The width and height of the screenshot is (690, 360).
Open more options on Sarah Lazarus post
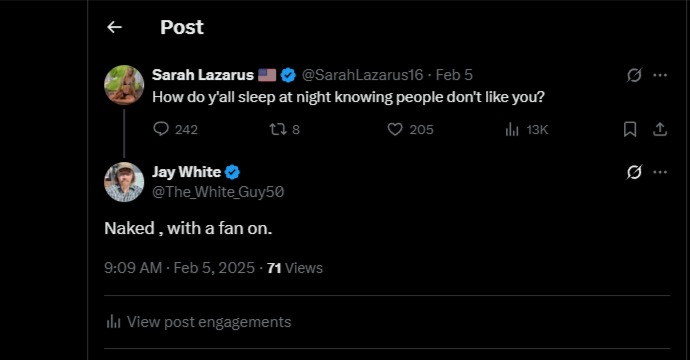point(660,75)
